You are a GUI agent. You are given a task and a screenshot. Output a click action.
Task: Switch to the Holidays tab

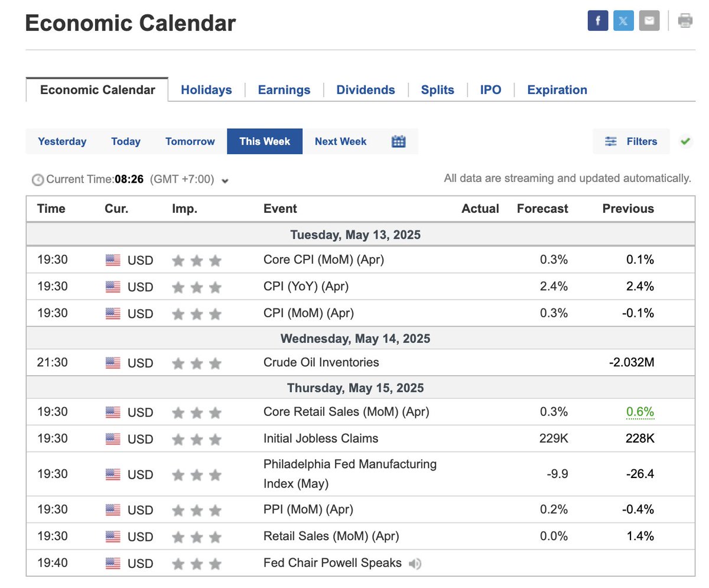pyautogui.click(x=206, y=90)
